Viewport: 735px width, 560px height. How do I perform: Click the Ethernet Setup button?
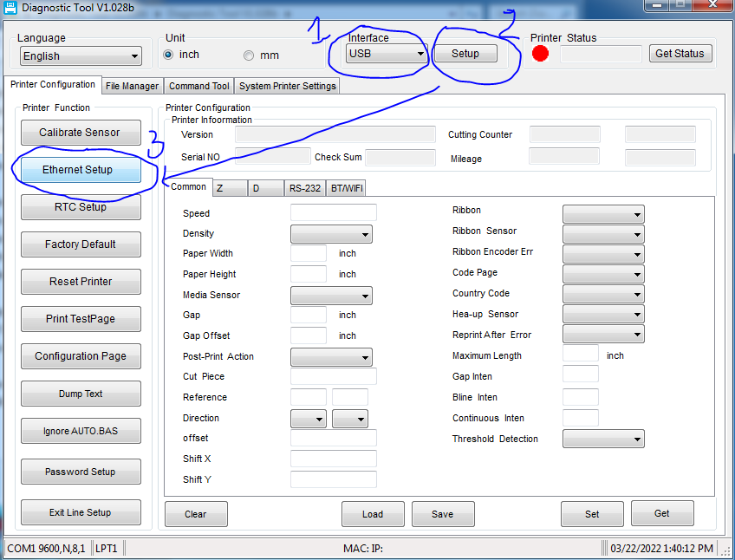(x=81, y=170)
